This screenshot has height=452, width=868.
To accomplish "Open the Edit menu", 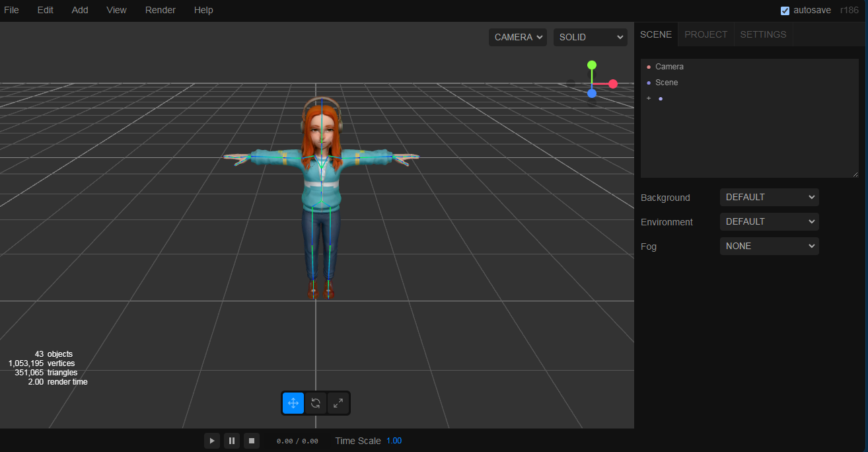I will point(46,10).
